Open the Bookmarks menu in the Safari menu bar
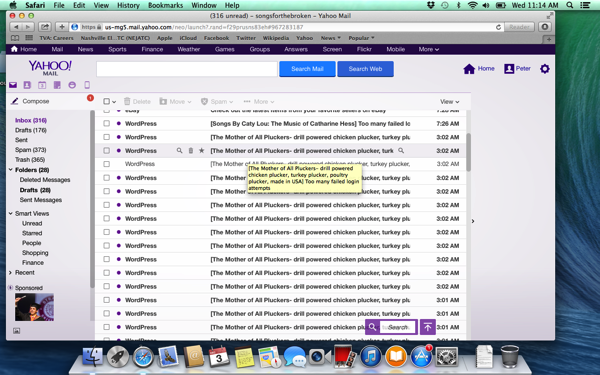600x375 pixels. coord(165,5)
